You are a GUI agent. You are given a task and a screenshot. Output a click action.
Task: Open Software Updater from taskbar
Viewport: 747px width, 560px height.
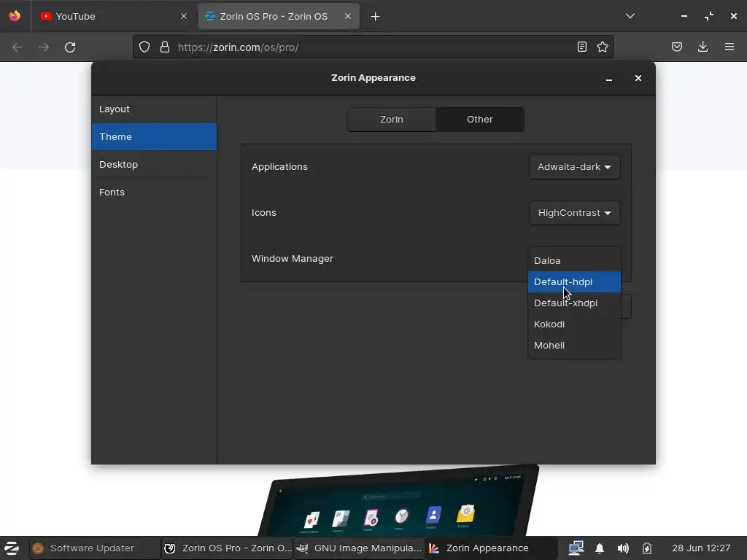[x=94, y=548]
